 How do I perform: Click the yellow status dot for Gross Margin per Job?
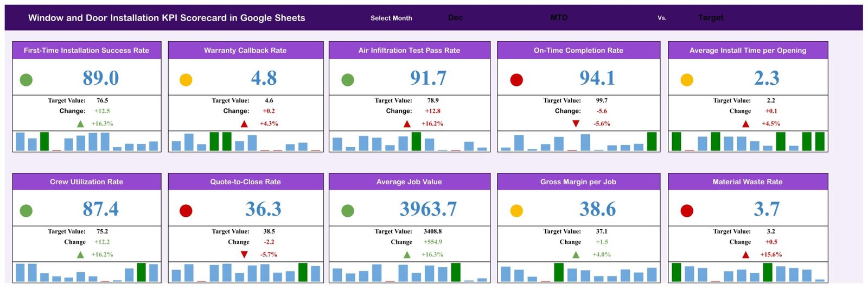(516, 211)
